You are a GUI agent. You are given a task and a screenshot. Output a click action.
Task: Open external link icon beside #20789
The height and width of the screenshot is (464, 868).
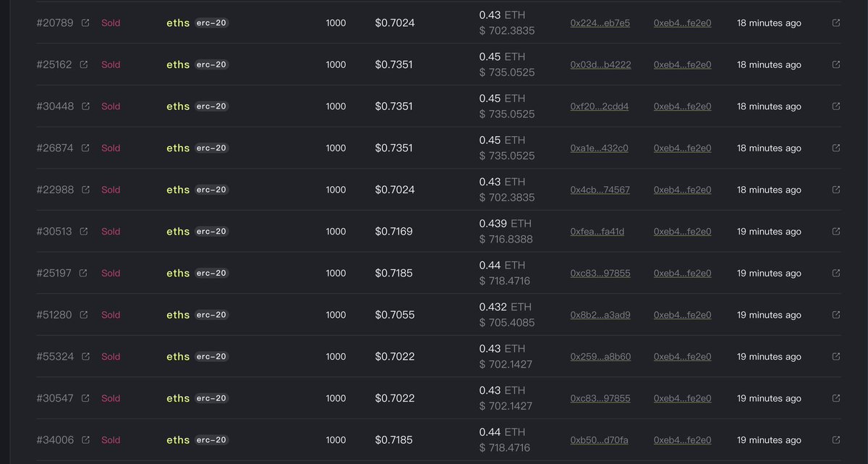tap(85, 23)
